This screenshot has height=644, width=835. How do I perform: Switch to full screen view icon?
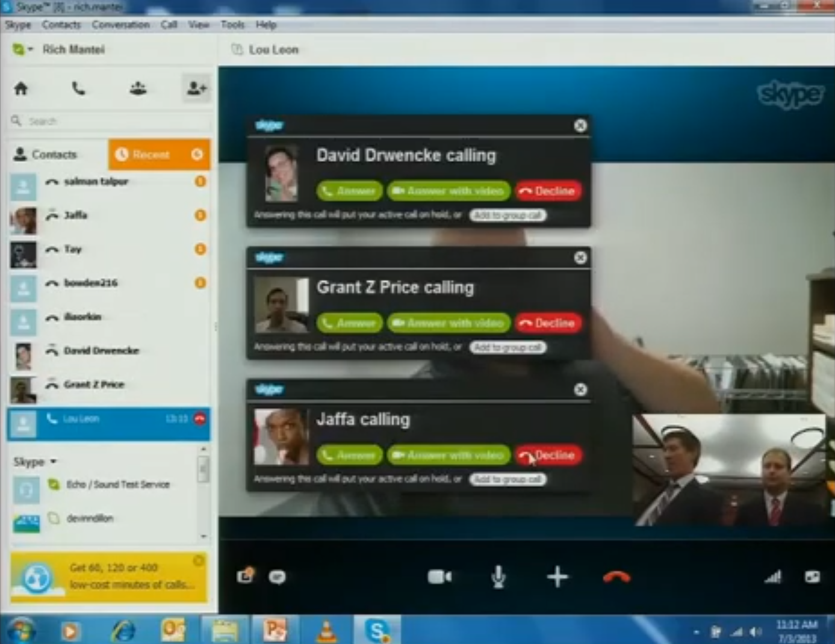click(x=812, y=577)
